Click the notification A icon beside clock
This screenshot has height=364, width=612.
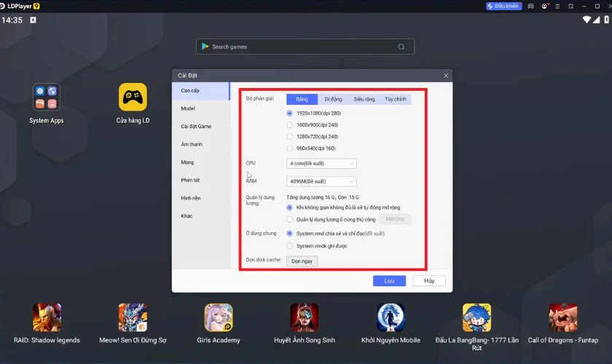tap(34, 20)
